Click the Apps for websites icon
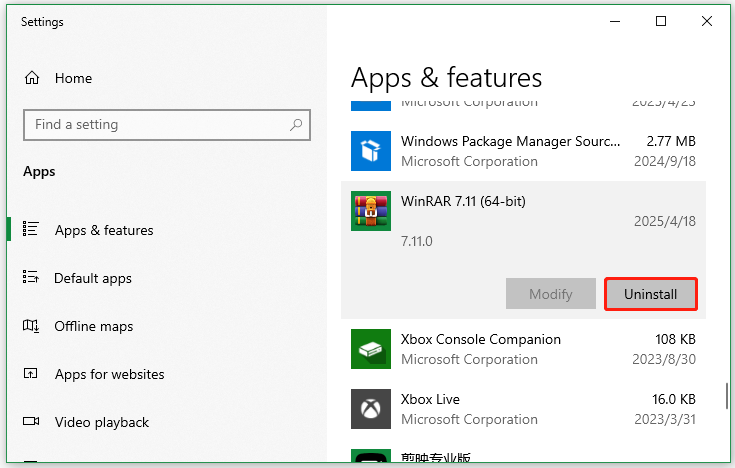Viewport: 735px width, 468px height. coord(30,373)
